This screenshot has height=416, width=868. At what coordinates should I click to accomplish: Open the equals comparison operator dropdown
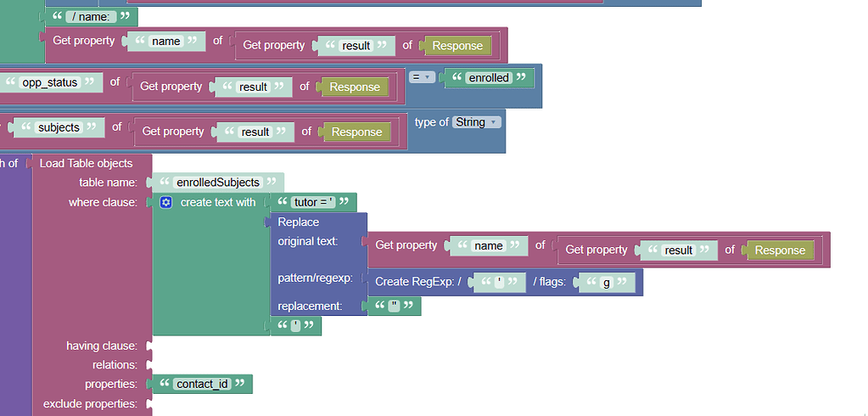point(422,77)
